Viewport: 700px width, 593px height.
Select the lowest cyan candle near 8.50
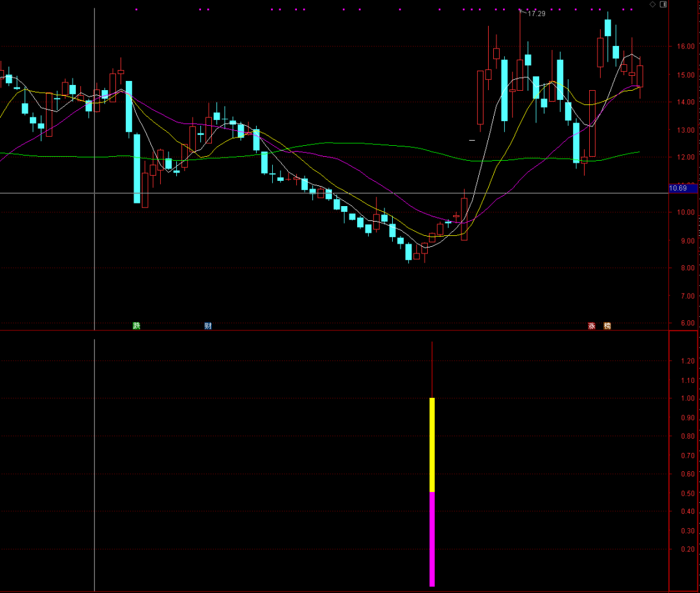pos(408,252)
